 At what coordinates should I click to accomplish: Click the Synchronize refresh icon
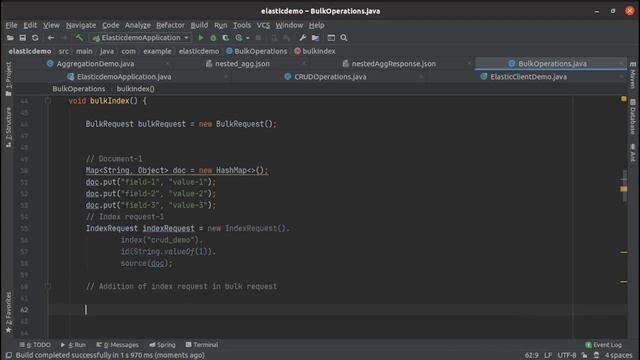(35, 38)
